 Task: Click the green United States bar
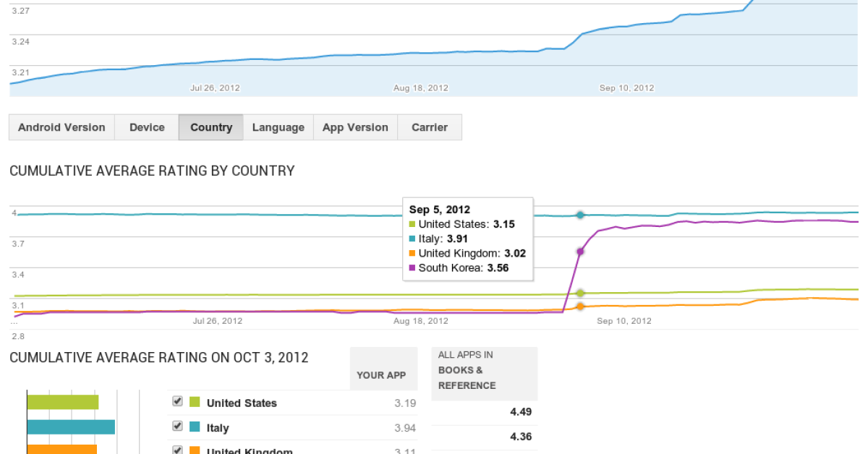62,403
